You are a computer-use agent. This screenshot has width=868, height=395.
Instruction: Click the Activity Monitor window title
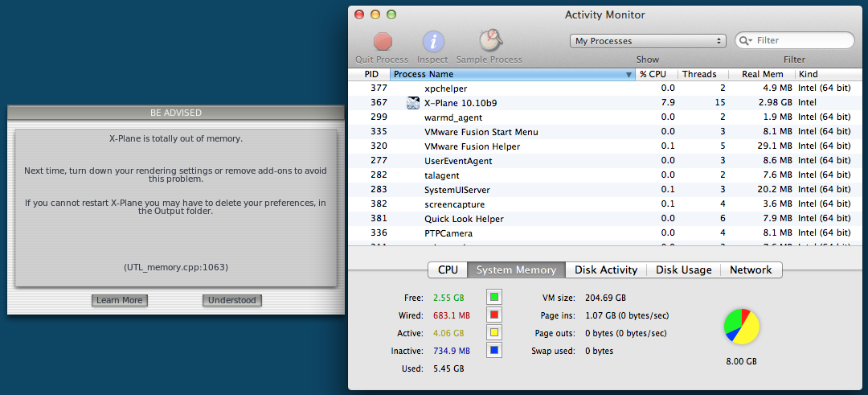(x=604, y=15)
